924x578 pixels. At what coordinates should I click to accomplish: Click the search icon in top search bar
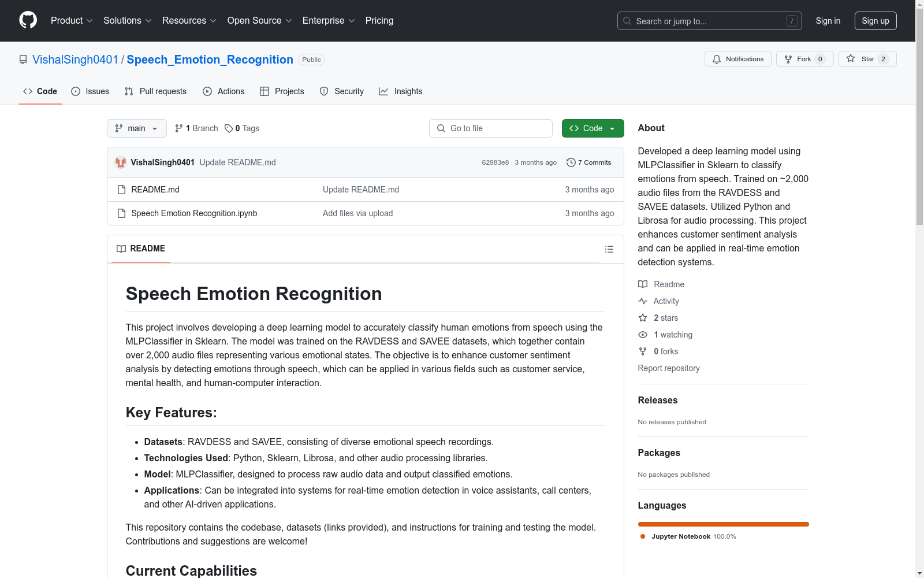(x=627, y=21)
